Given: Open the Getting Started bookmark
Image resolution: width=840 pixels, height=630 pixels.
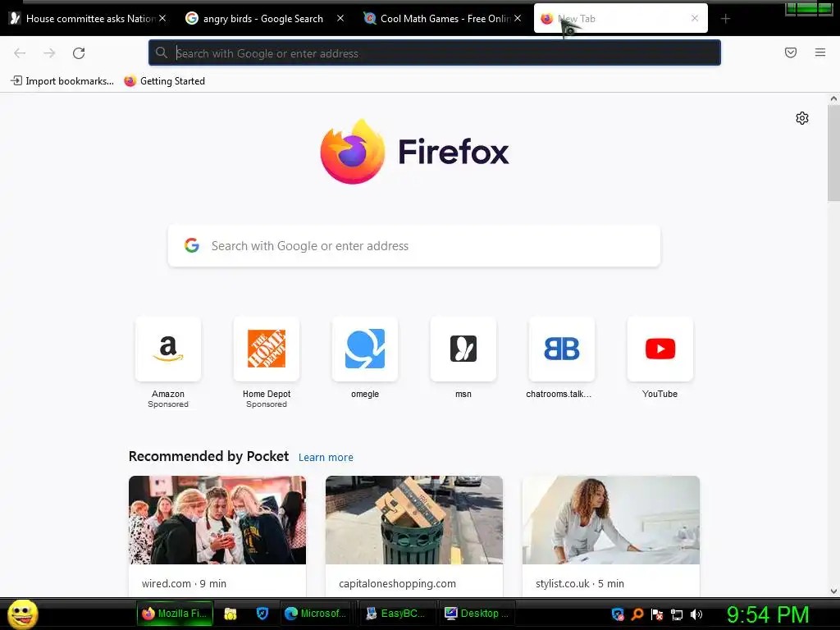Looking at the screenshot, I should tap(164, 81).
